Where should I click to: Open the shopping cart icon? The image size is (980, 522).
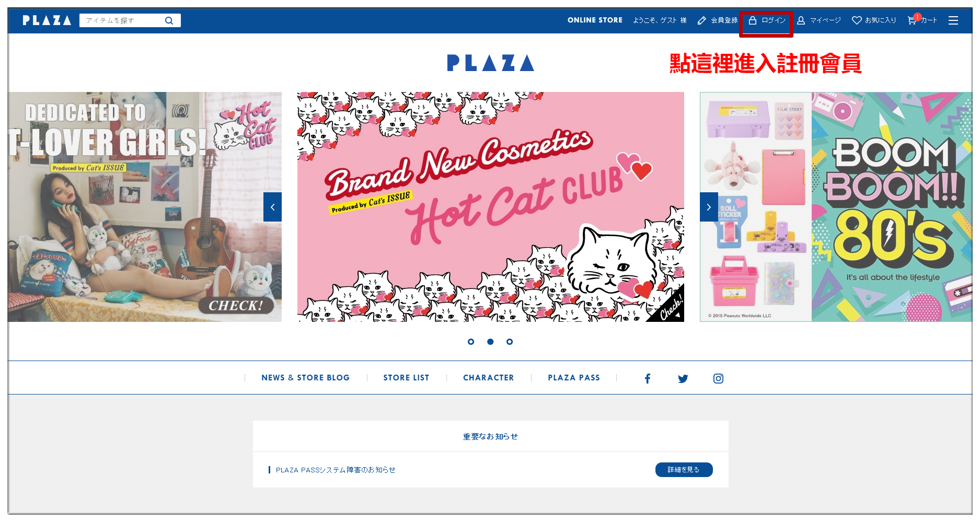point(912,20)
